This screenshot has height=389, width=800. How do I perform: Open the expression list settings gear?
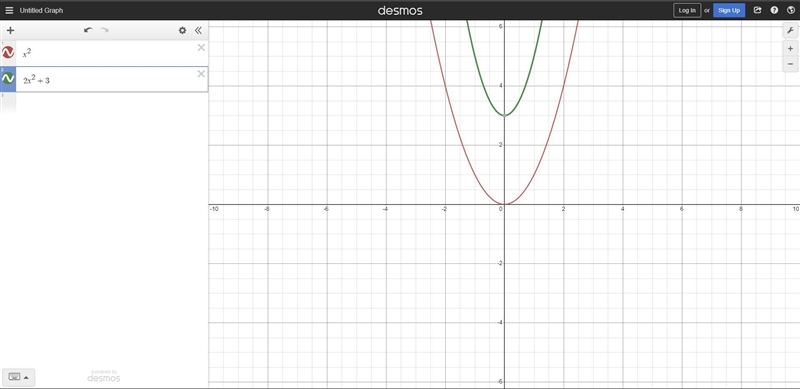[182, 31]
